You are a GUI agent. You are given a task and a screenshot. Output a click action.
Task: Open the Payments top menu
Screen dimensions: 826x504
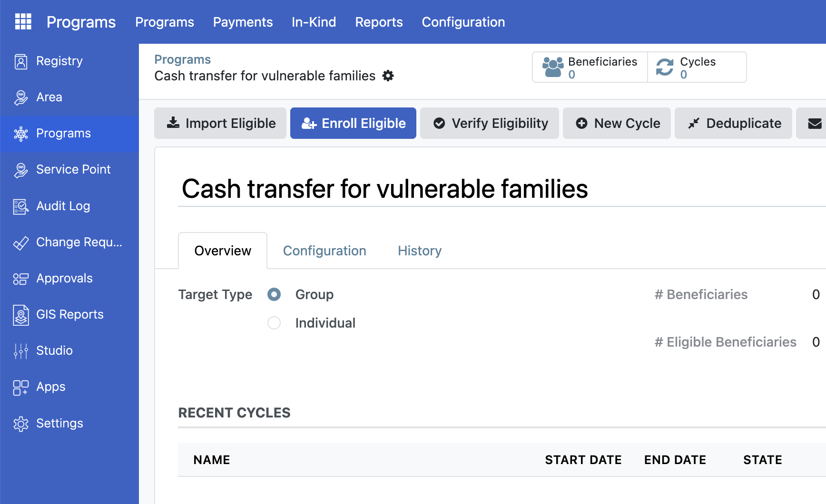coord(243,22)
